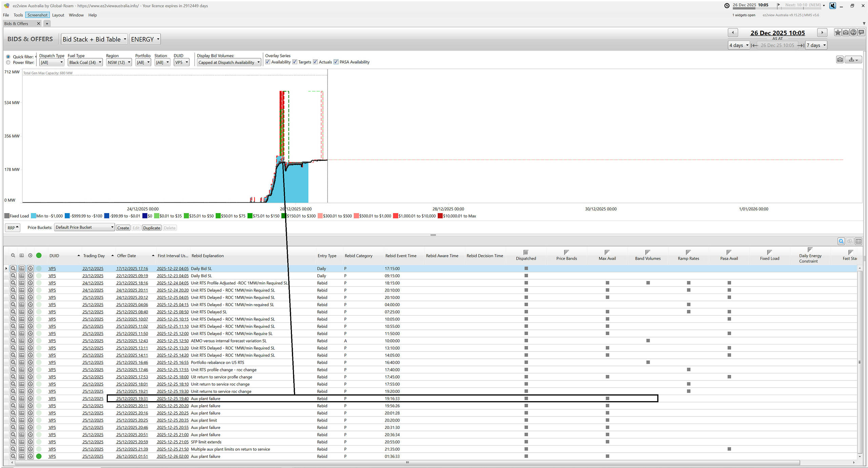
Task: Step back one interval with left arrow
Action: tap(733, 33)
